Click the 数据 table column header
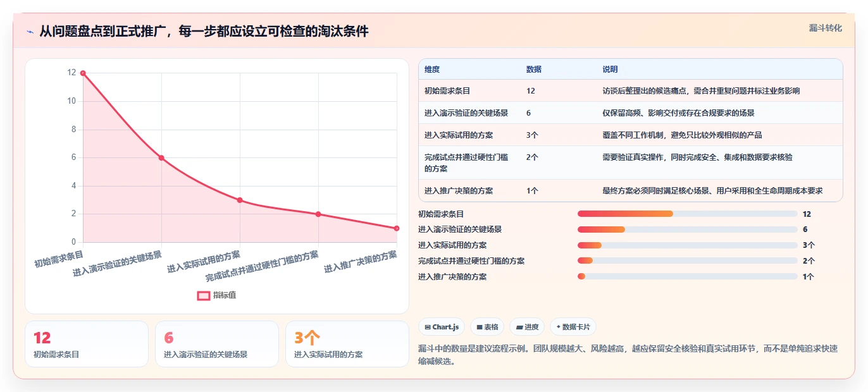Viewport: 868px width, 392px height. [x=534, y=70]
